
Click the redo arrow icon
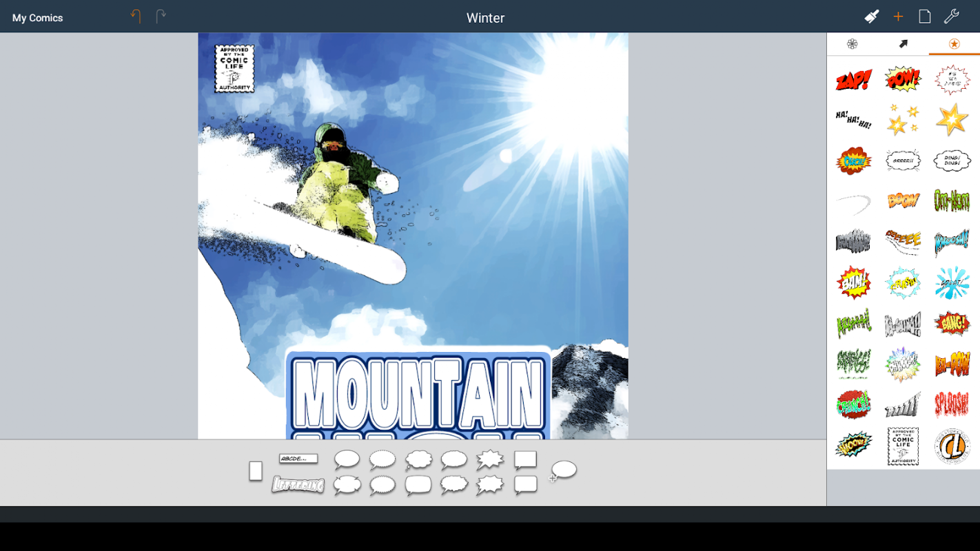(161, 17)
